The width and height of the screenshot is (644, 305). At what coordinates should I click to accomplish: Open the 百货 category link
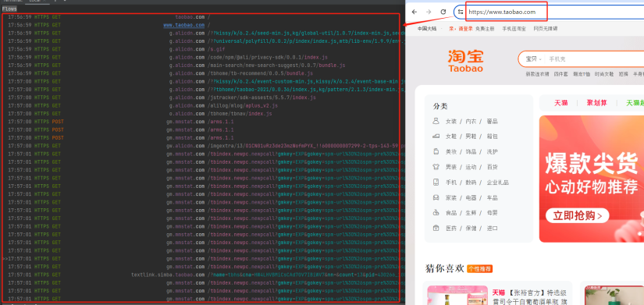pyautogui.click(x=492, y=167)
